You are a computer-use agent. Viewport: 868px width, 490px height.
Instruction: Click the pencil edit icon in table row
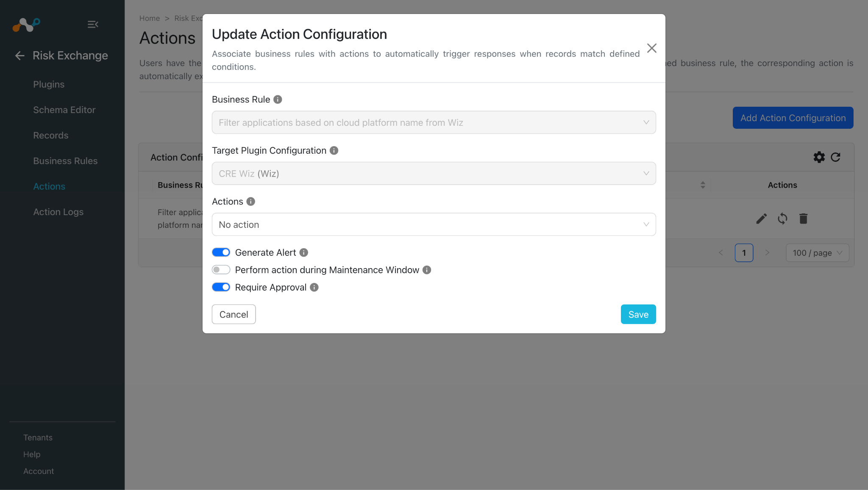[761, 219]
